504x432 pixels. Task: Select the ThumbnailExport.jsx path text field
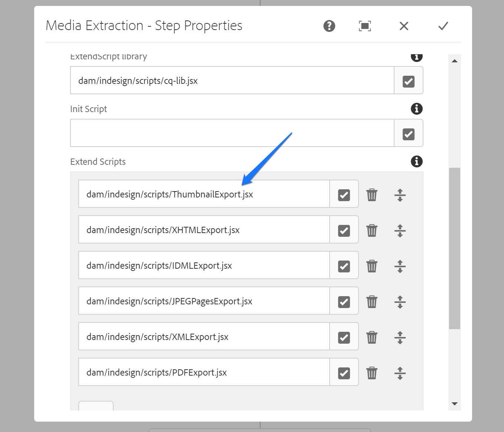(203, 194)
